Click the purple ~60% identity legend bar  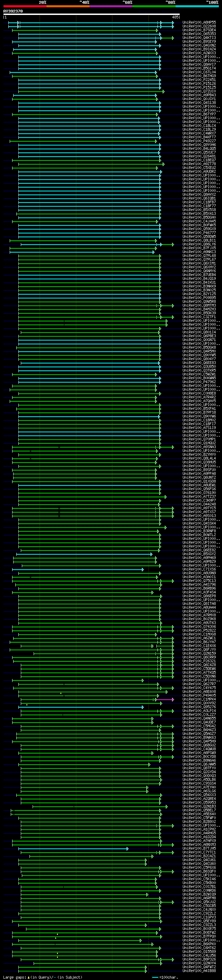(111, 6)
